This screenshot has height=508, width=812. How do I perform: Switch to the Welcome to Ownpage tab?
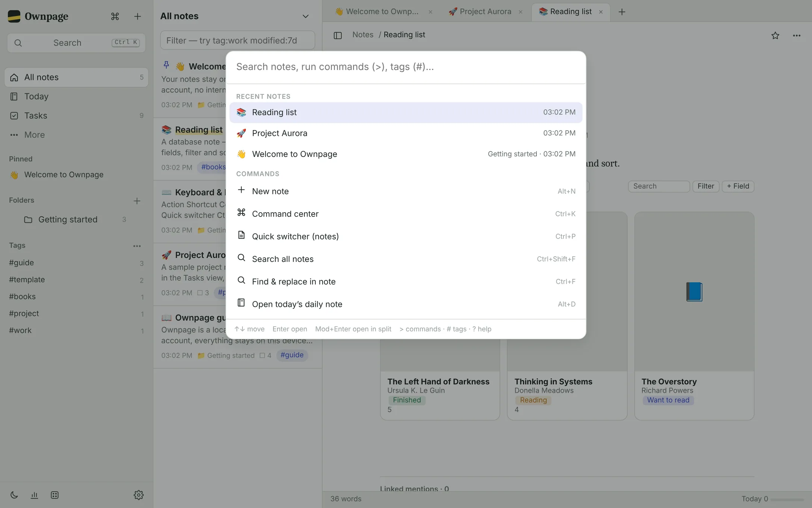[x=377, y=12]
